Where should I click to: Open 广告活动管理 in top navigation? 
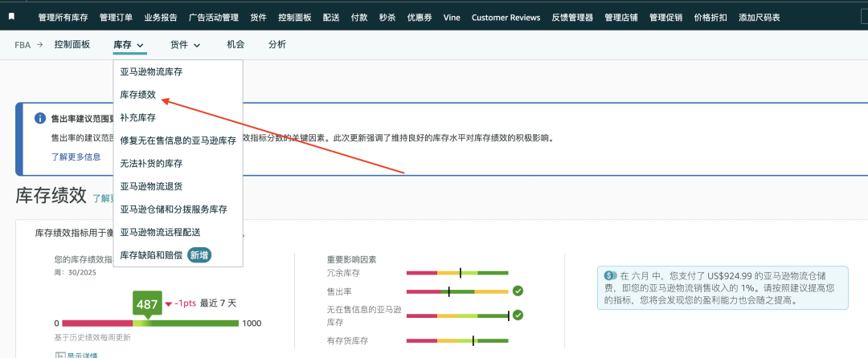click(214, 17)
